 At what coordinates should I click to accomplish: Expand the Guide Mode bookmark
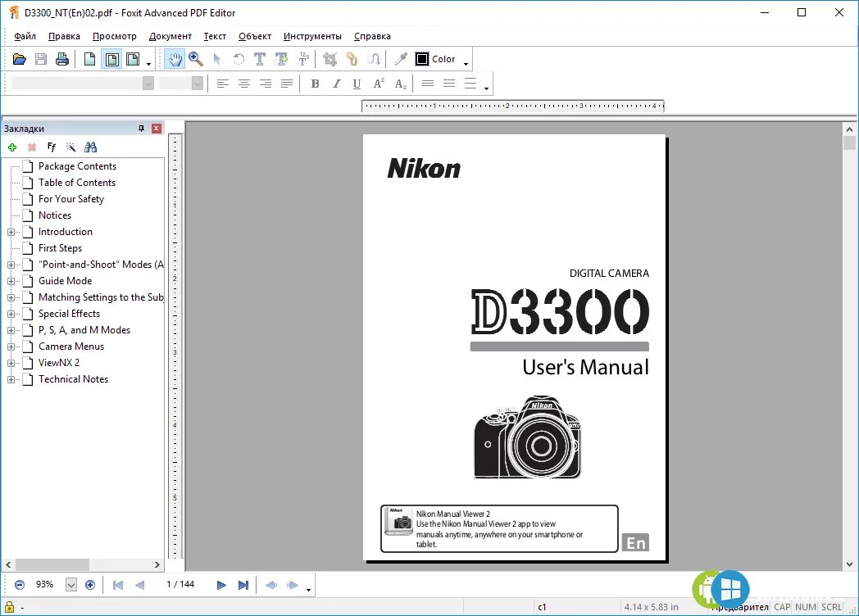coord(11,282)
